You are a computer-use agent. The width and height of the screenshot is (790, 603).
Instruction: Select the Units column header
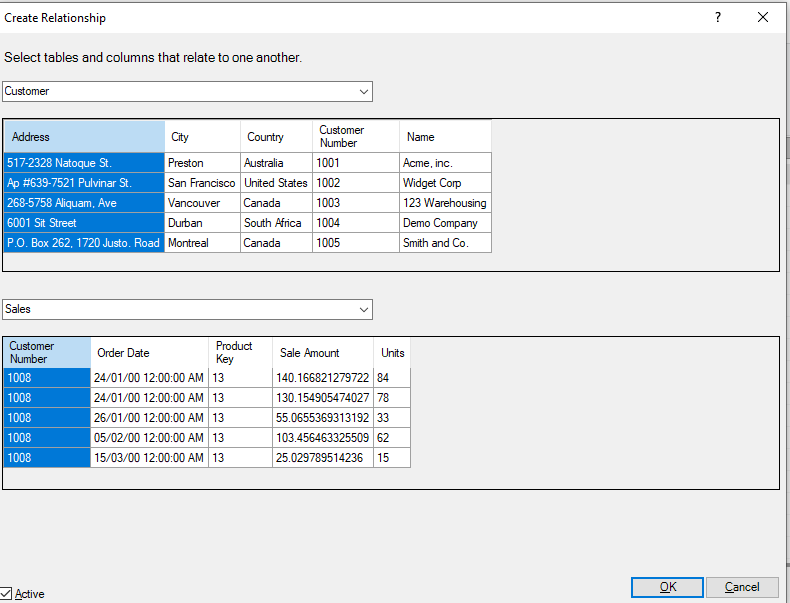click(392, 352)
